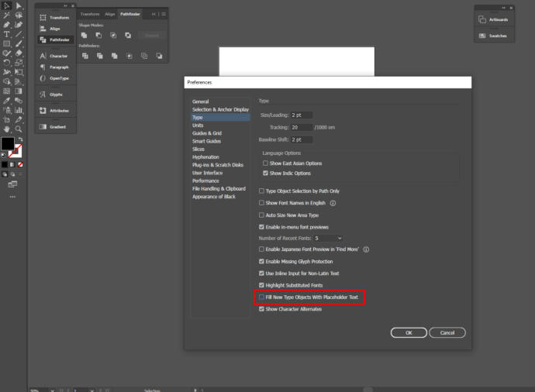Select the Shape Builder tool
The width and height of the screenshot is (535, 392).
click(6, 82)
